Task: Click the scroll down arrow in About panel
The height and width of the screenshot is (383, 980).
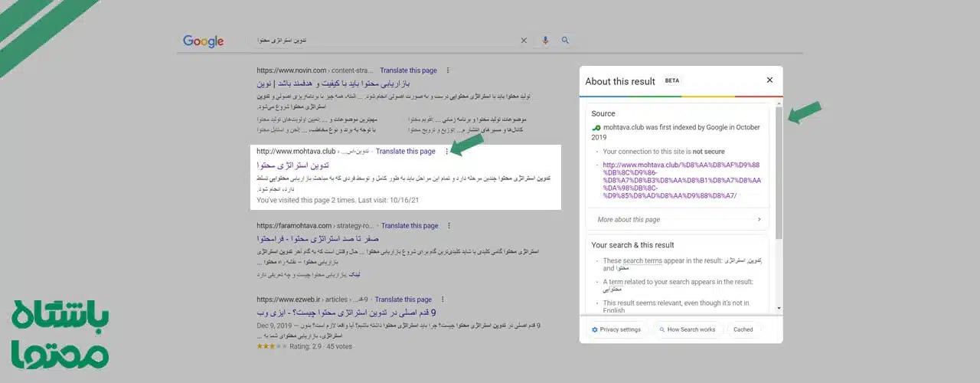Action: [x=779, y=308]
